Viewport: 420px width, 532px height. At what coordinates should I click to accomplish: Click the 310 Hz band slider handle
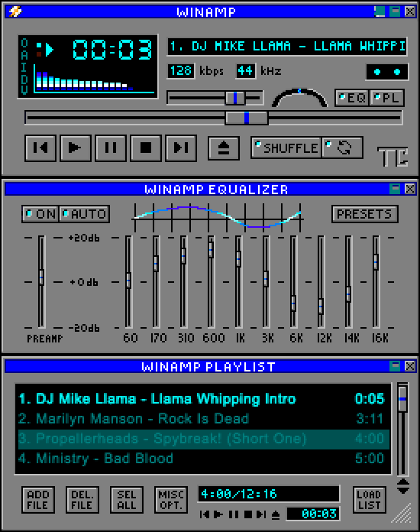183,256
